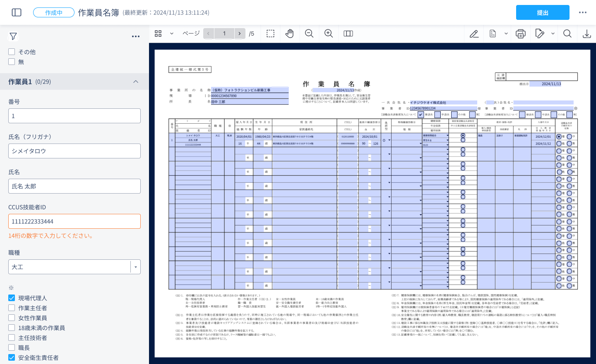The image size is (596, 364).
Task: Check the 作業主任者 checkbox
Action: click(x=12, y=308)
